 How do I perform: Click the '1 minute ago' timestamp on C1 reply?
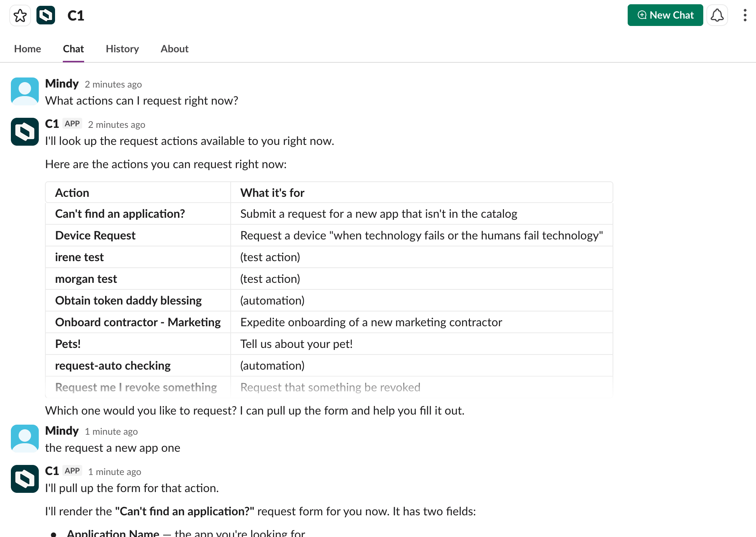(114, 472)
